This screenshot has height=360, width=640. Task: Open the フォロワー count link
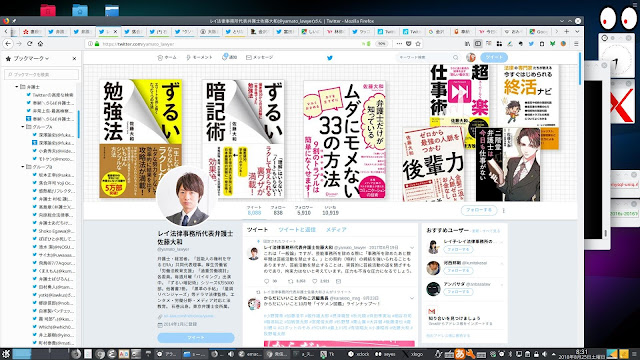304,210
